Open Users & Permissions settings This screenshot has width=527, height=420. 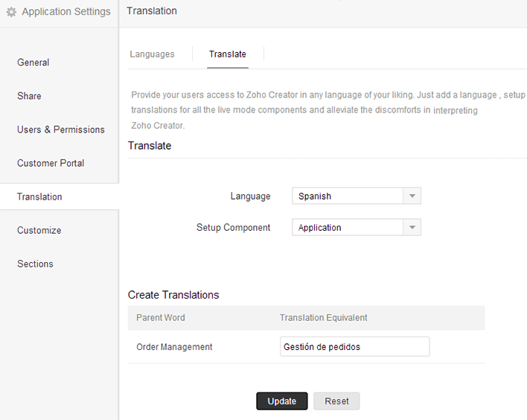[x=61, y=130]
